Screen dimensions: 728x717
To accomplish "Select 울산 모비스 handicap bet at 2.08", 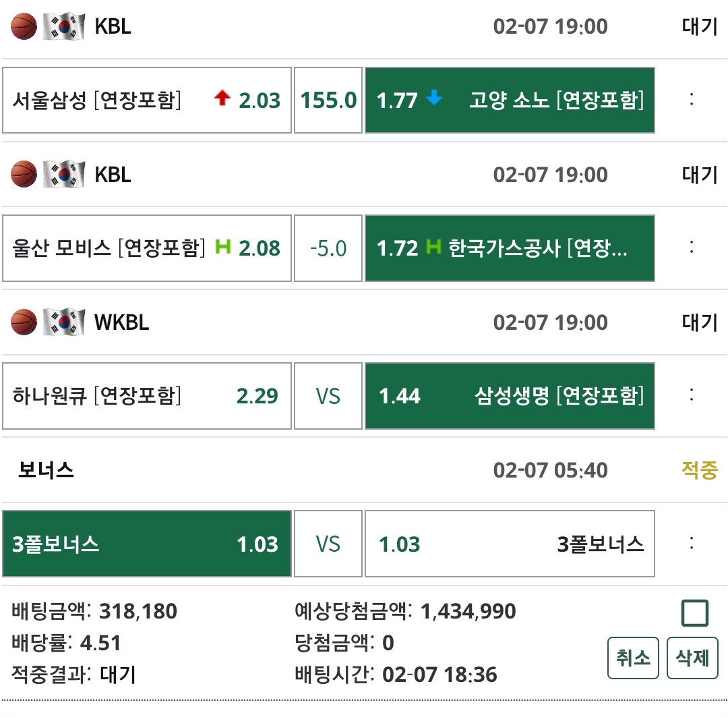I will 147,248.
